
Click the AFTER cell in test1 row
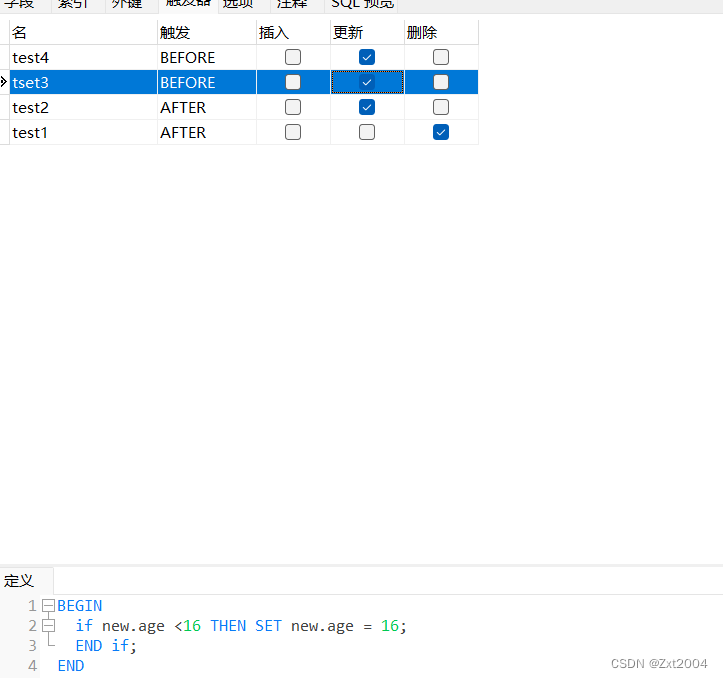(207, 132)
